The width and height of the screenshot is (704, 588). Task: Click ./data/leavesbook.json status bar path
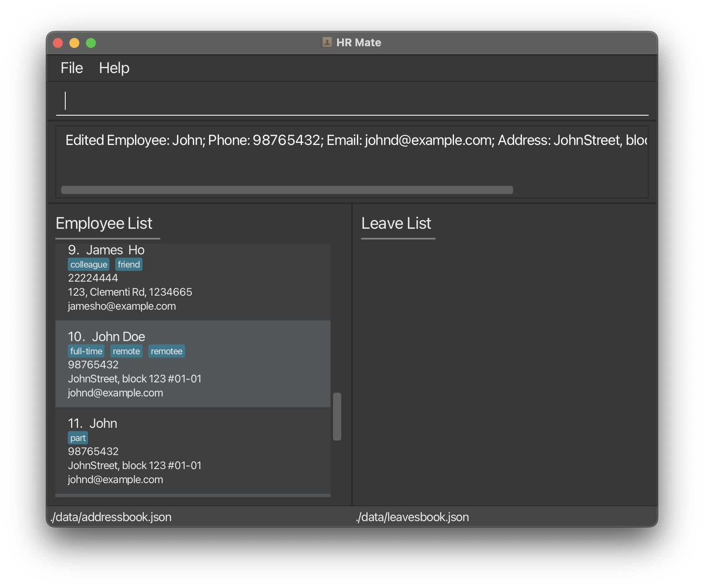(412, 517)
